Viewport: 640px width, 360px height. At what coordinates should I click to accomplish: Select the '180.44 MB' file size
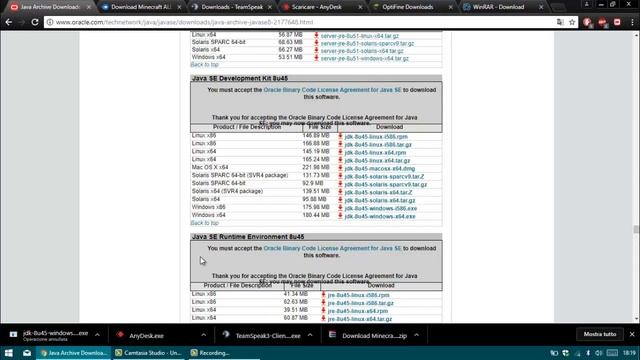(316, 215)
